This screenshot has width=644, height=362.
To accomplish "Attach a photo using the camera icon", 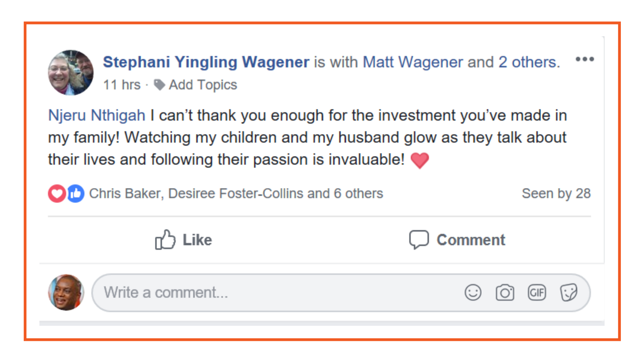I will pos(505,293).
